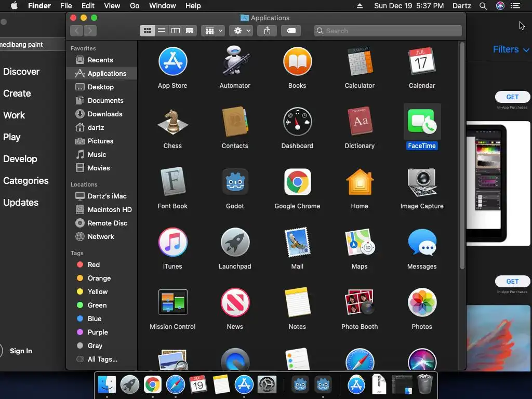Image resolution: width=532 pixels, height=399 pixels.
Task: Open Spotlight search in the menu bar
Action: pyautogui.click(x=483, y=6)
